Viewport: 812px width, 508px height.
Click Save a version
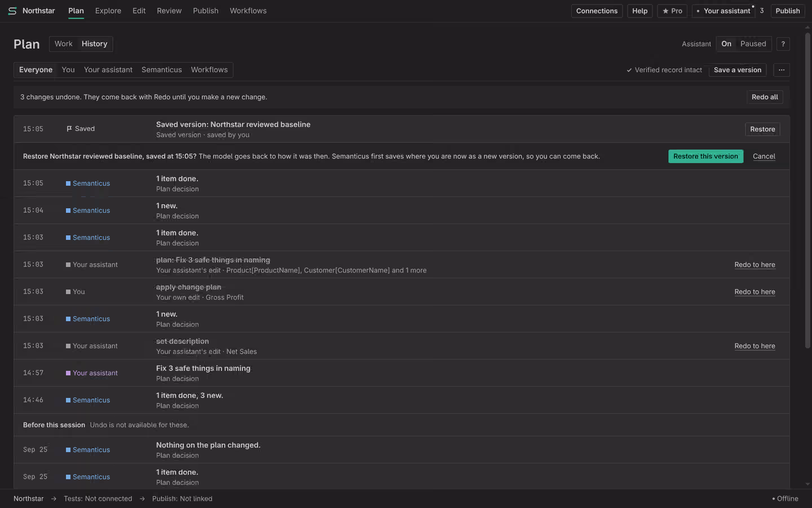pyautogui.click(x=738, y=70)
